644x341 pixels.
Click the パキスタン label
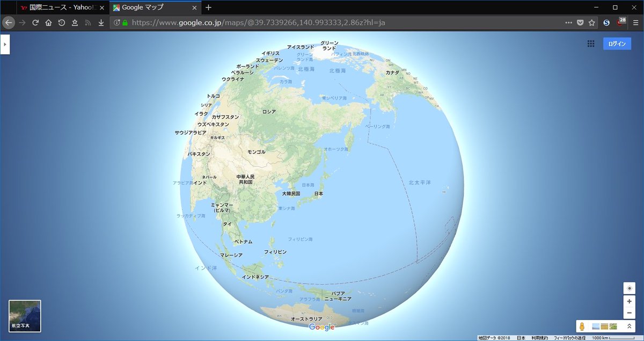(x=199, y=154)
